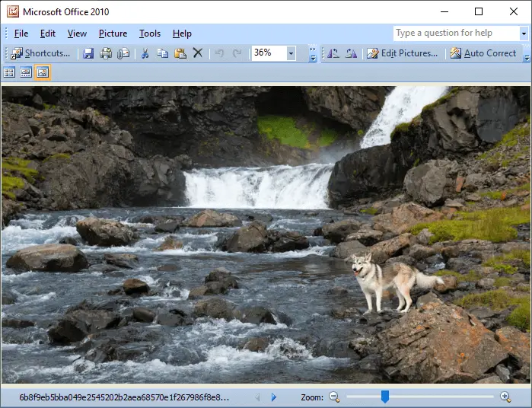Open the Help menu
The width and height of the screenshot is (532, 408).
click(182, 33)
